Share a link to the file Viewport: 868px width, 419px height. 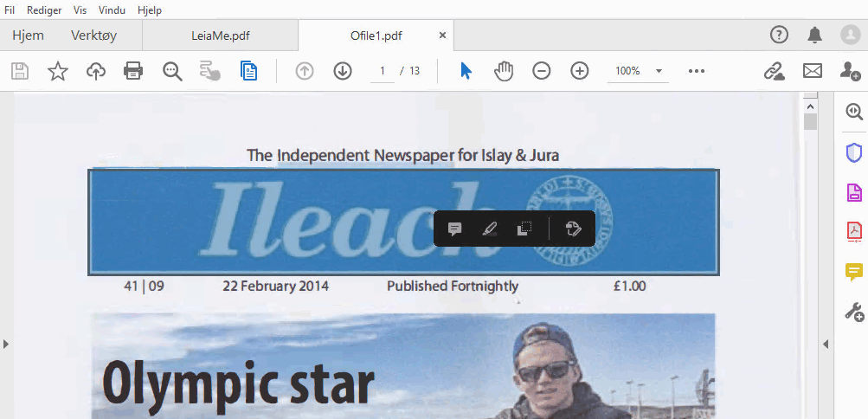coord(775,71)
